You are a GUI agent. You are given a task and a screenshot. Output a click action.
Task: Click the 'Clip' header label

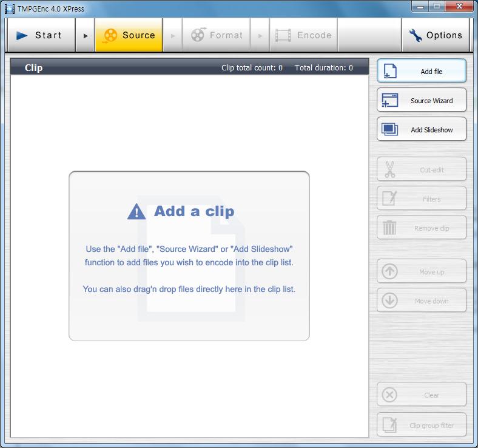tap(33, 68)
